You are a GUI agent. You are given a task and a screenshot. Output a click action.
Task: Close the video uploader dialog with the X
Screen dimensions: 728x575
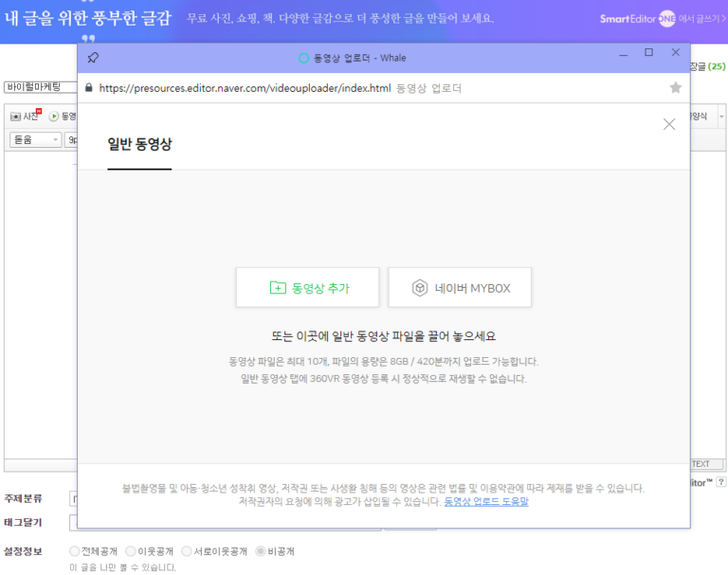(x=669, y=124)
